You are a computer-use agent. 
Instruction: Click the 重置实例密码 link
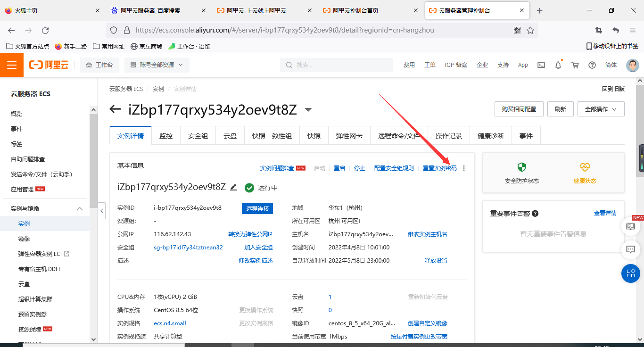pyautogui.click(x=440, y=168)
